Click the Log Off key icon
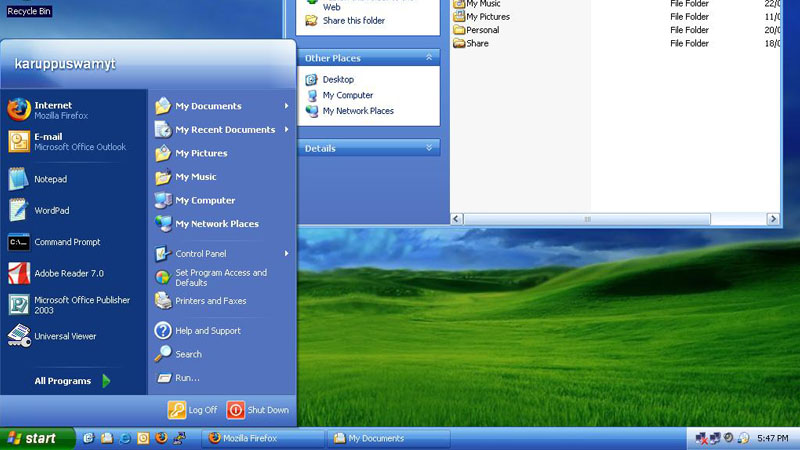 click(177, 410)
